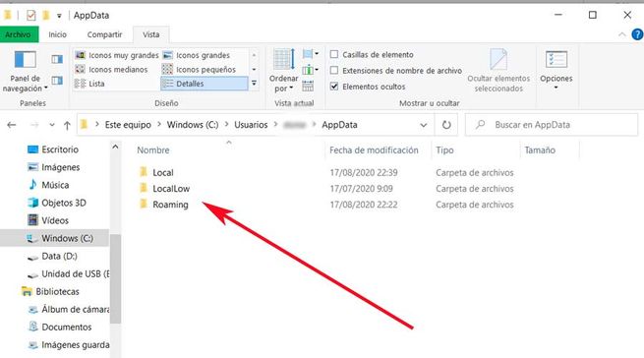Expand the Opciones dropdown arrow
The image size is (644, 358).
pyautogui.click(x=556, y=88)
